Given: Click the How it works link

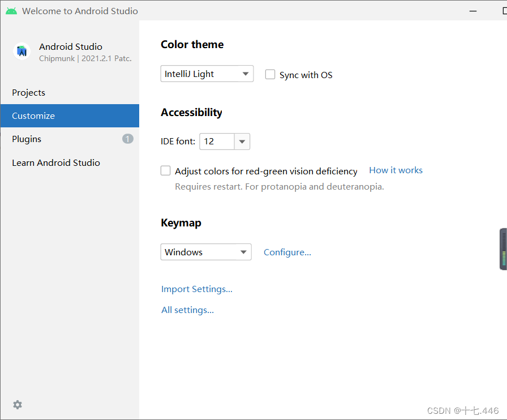Looking at the screenshot, I should click(396, 170).
